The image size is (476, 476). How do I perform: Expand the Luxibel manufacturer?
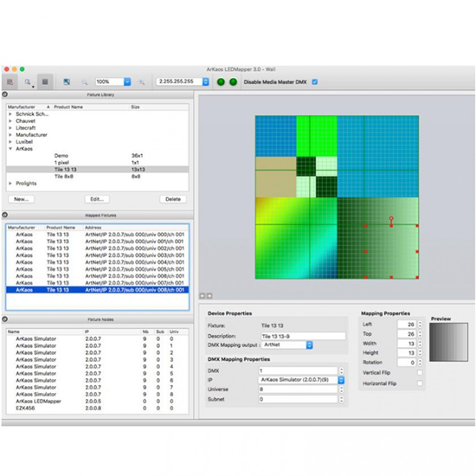[10, 142]
